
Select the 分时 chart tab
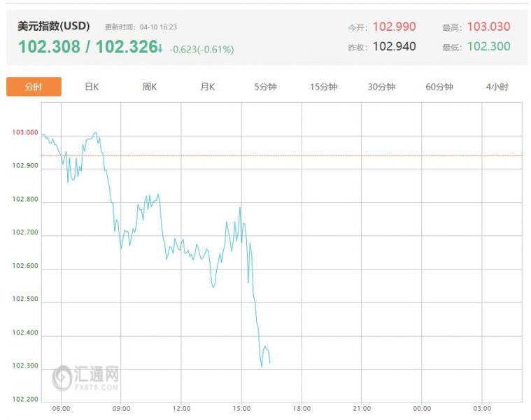pos(34,87)
